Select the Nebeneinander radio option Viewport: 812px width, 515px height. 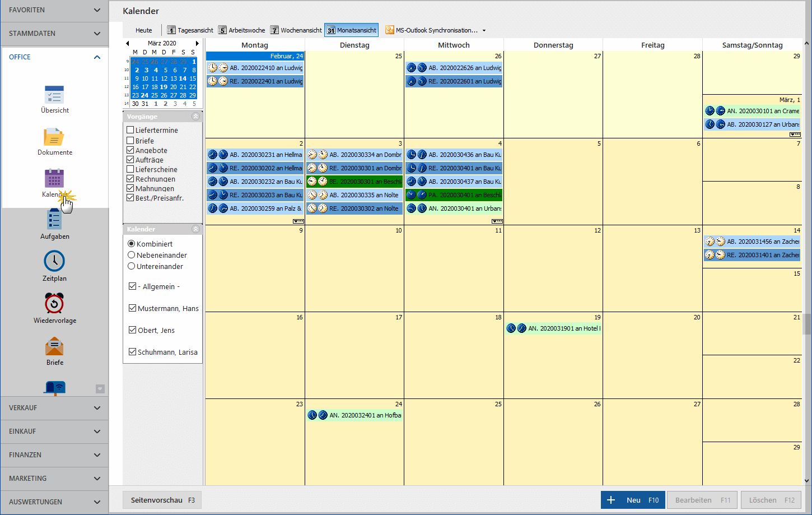[x=132, y=255]
